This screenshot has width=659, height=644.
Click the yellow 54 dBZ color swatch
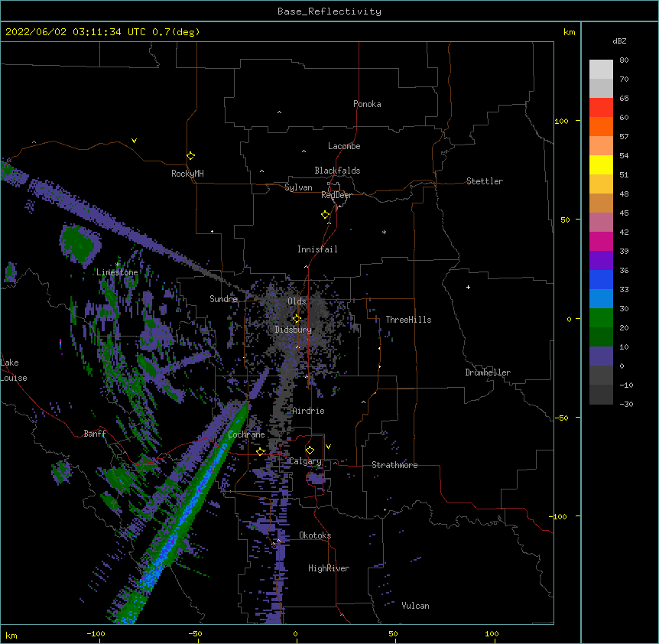601,164
